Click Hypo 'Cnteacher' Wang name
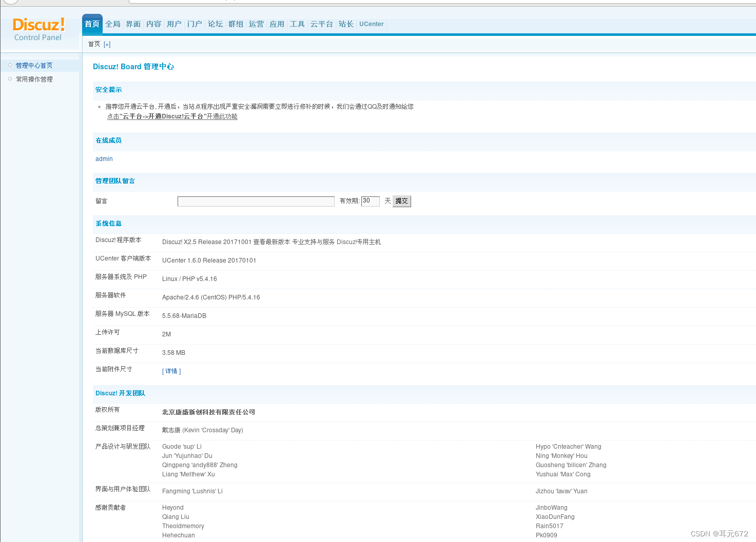756x542 pixels. [x=569, y=447]
